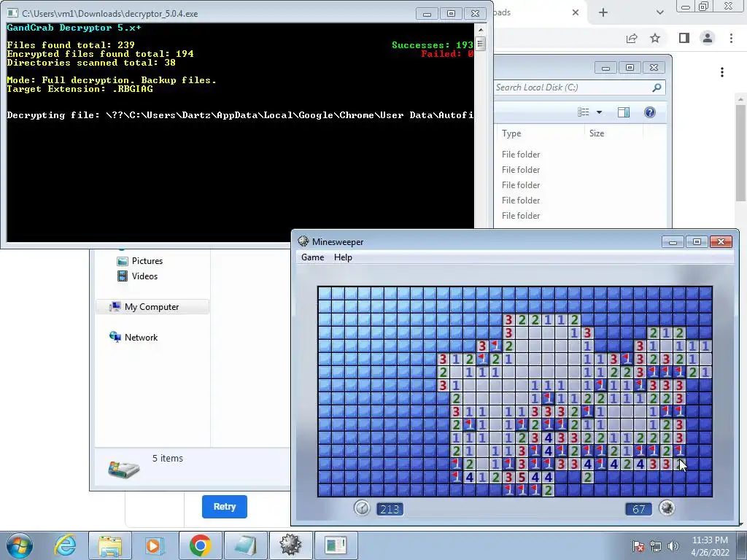Viewport: 747px width, 560px height.
Task: Open the Help menu in Minesweeper
Action: point(343,257)
